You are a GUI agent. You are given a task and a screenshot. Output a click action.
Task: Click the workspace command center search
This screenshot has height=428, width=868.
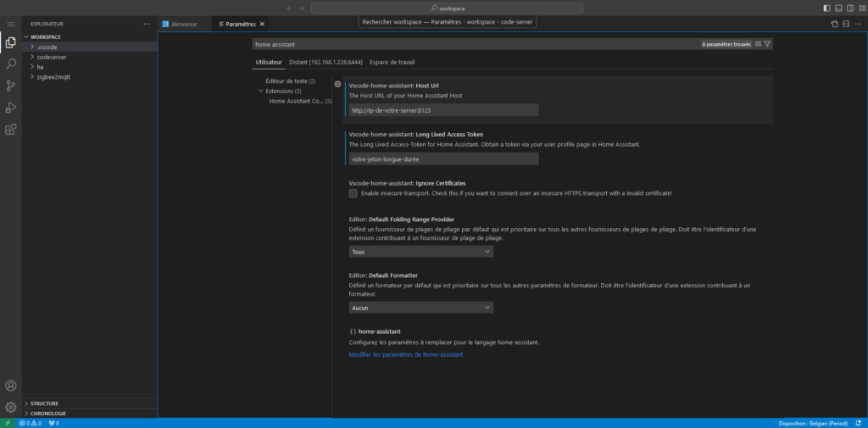pos(447,8)
